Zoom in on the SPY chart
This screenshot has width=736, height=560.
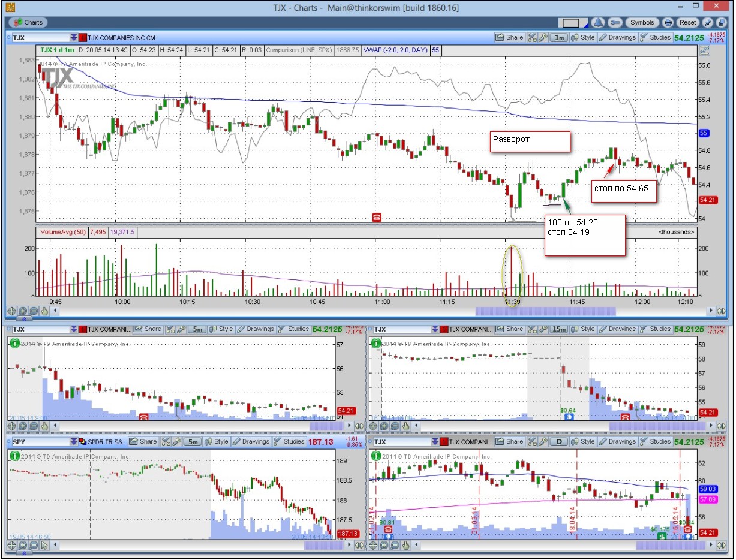23,545
